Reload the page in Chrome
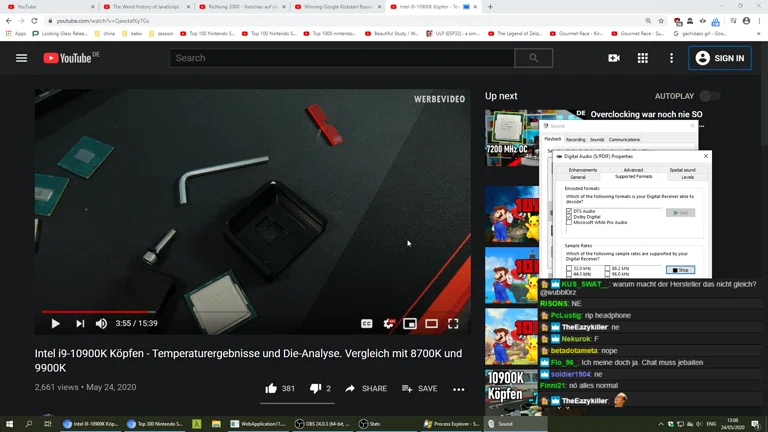Viewport: 768px width, 432px height. pyautogui.click(x=34, y=21)
